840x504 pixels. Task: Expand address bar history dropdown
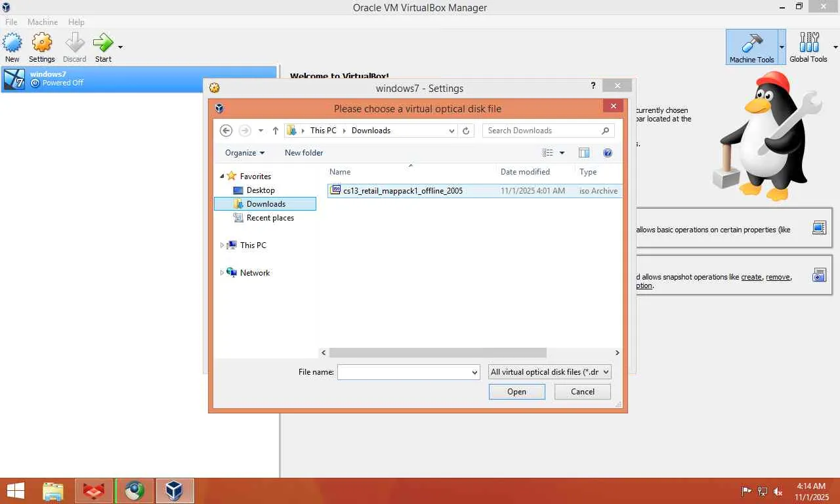click(x=451, y=131)
